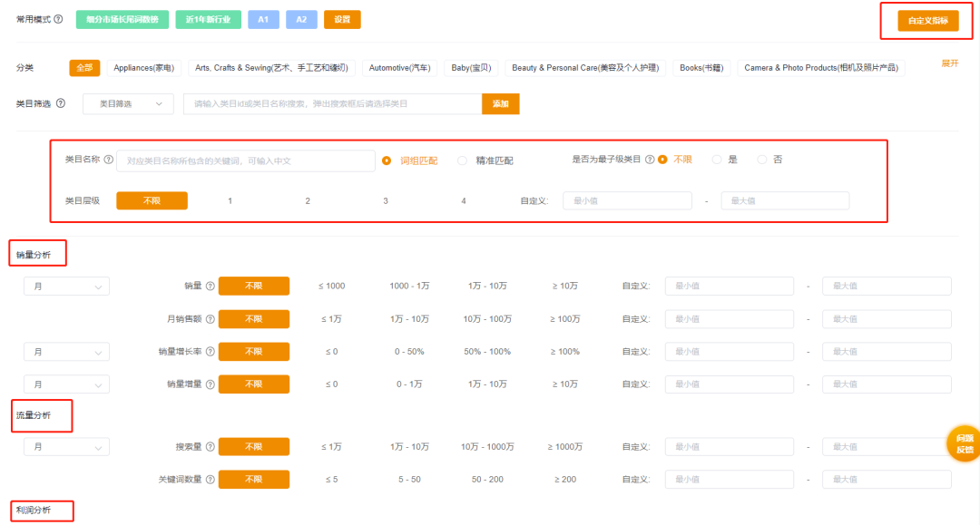The height and width of the screenshot is (525, 980).
Task: Click the orange 设置 button
Action: (x=342, y=19)
